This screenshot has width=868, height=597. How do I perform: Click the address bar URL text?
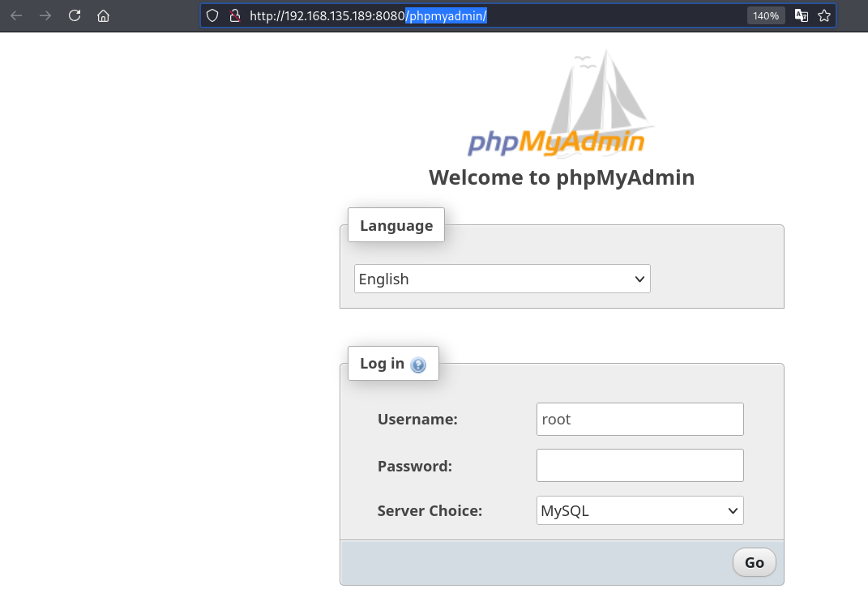[368, 16]
